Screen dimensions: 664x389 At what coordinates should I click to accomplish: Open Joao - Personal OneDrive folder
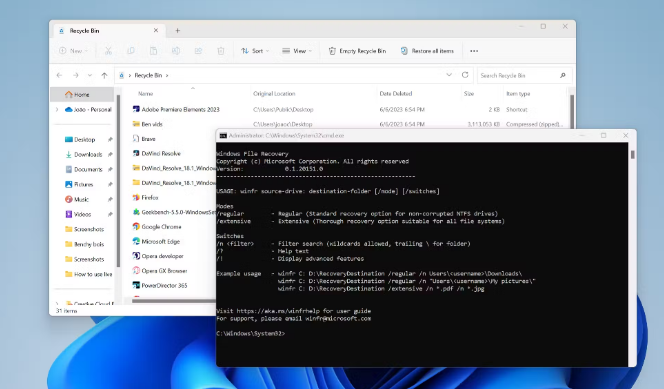tap(88, 109)
